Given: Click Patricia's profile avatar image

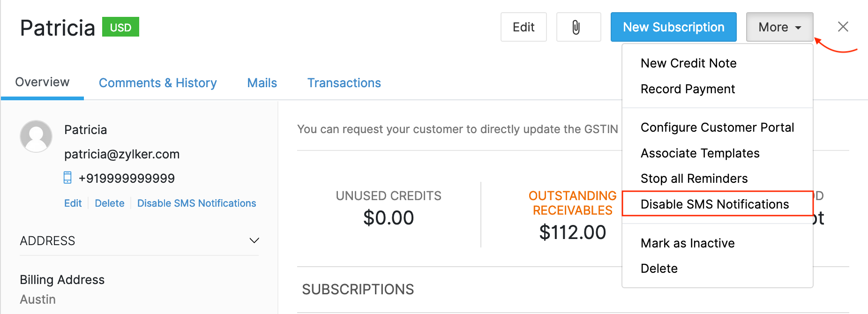Looking at the screenshot, I should (x=36, y=136).
